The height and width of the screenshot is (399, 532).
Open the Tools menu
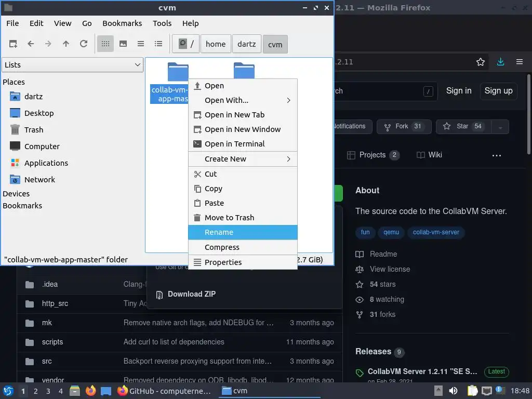162,23
